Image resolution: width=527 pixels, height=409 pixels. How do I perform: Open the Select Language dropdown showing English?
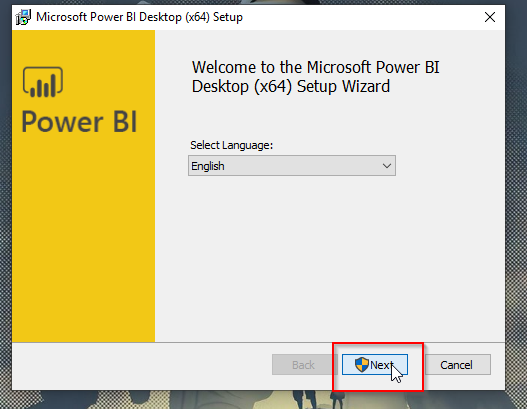coord(292,166)
